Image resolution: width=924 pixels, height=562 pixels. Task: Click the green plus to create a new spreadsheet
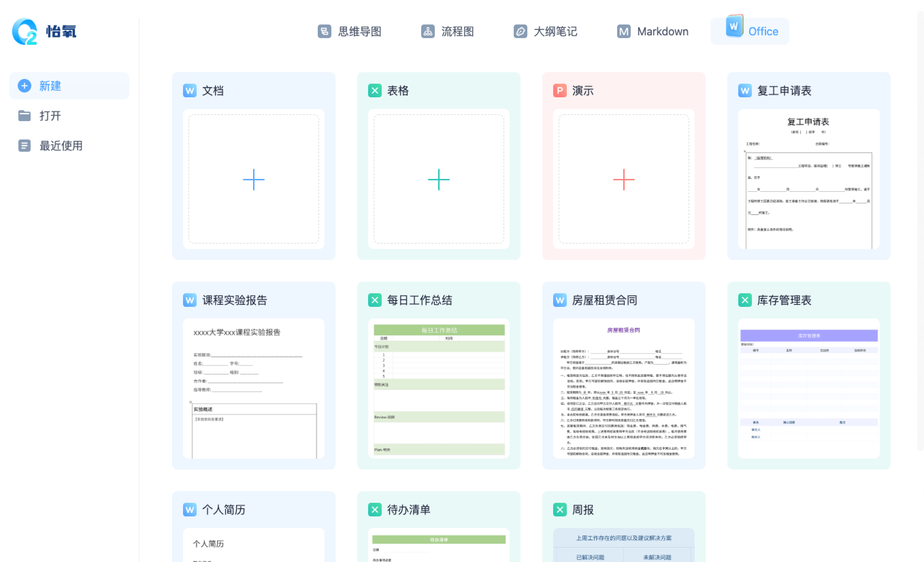pyautogui.click(x=439, y=180)
